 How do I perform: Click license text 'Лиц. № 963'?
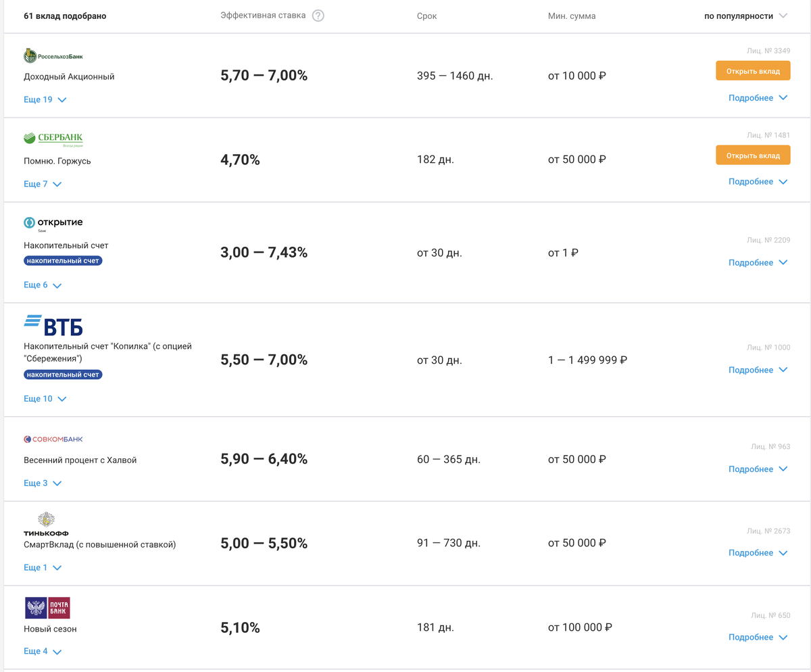[770, 447]
